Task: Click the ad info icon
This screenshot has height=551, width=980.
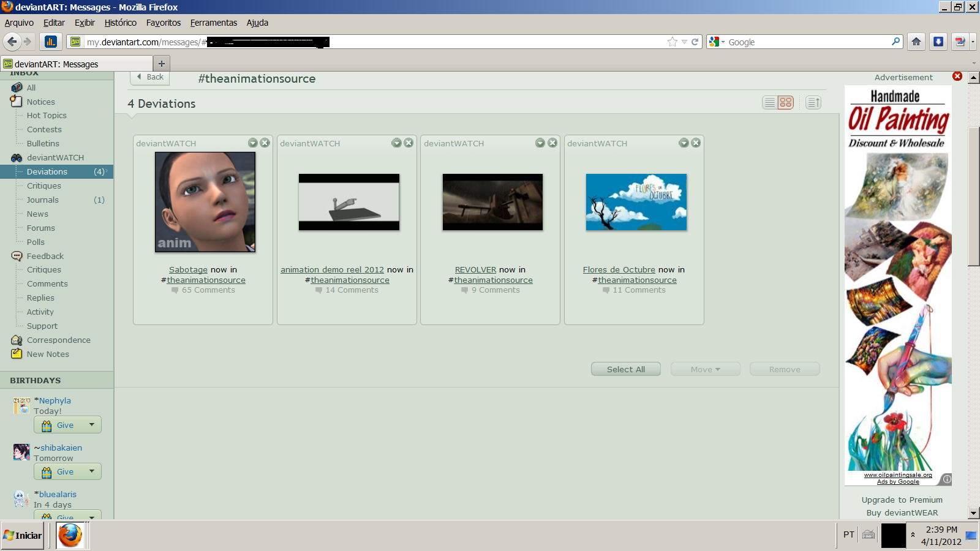Action: [947, 479]
